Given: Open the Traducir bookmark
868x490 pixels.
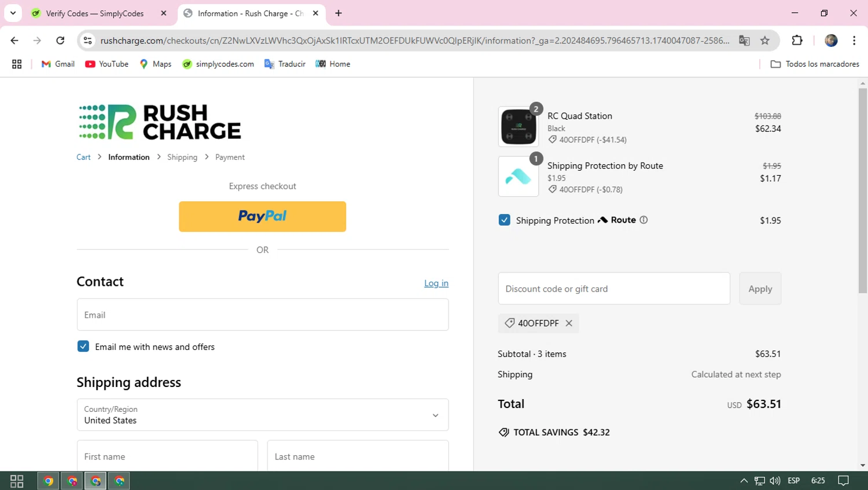Looking at the screenshot, I should pyautogui.click(x=285, y=64).
